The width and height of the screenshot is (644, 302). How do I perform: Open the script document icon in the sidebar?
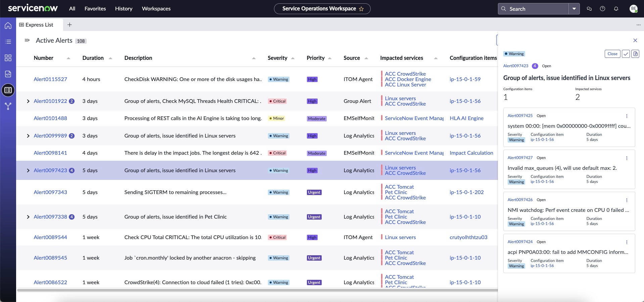[8, 74]
